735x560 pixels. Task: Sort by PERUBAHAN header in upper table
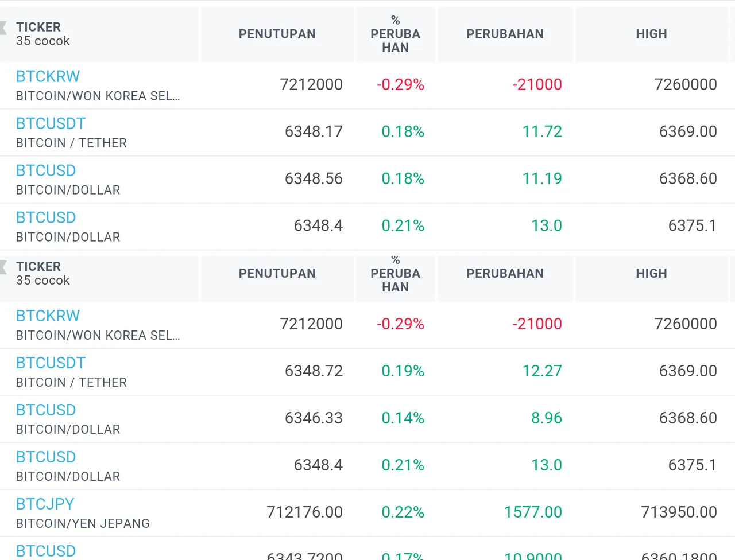(x=505, y=34)
